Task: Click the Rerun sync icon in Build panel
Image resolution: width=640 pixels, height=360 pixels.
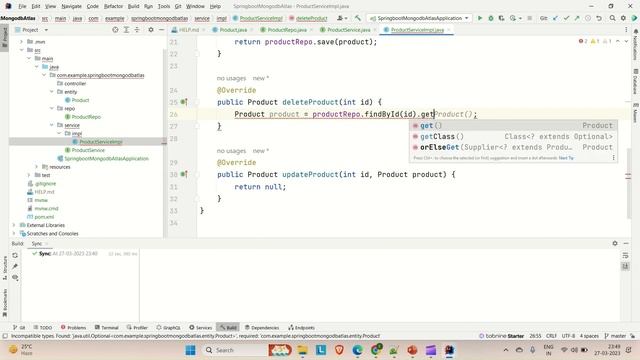Action: click(15, 255)
